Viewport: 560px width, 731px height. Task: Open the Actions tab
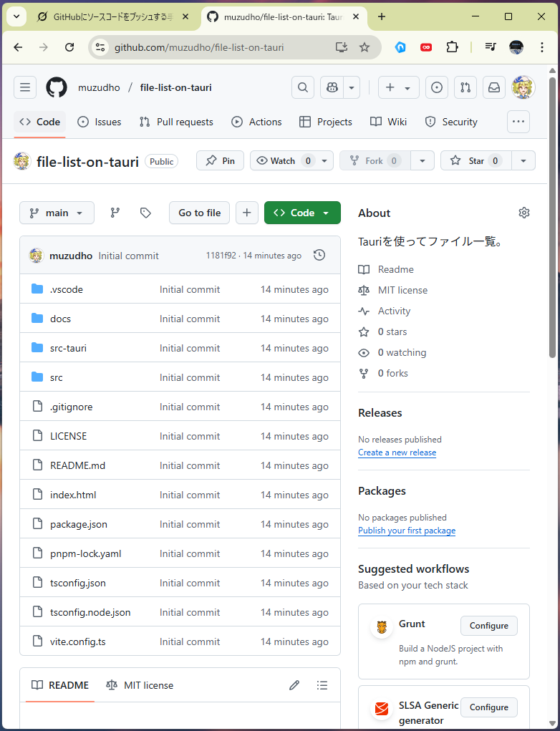(256, 122)
